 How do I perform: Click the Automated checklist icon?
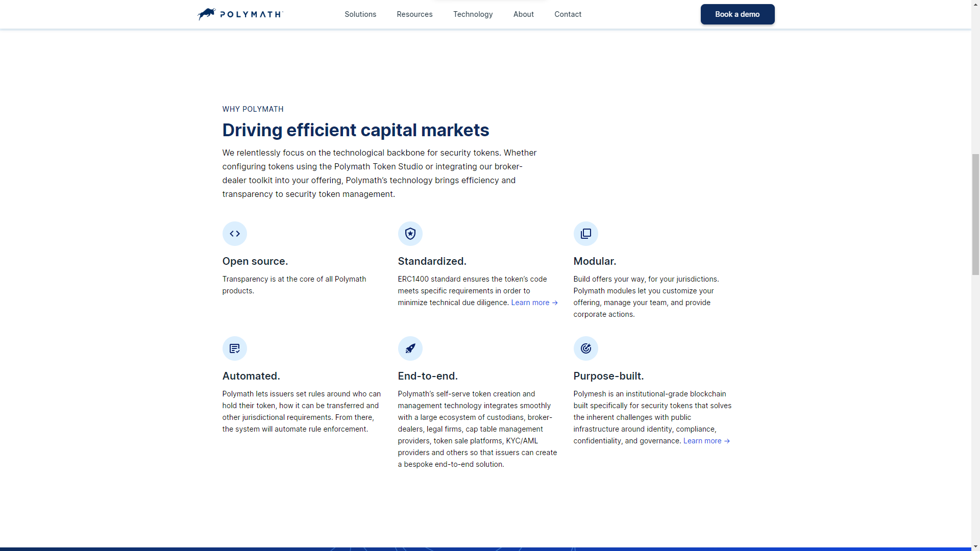point(235,348)
